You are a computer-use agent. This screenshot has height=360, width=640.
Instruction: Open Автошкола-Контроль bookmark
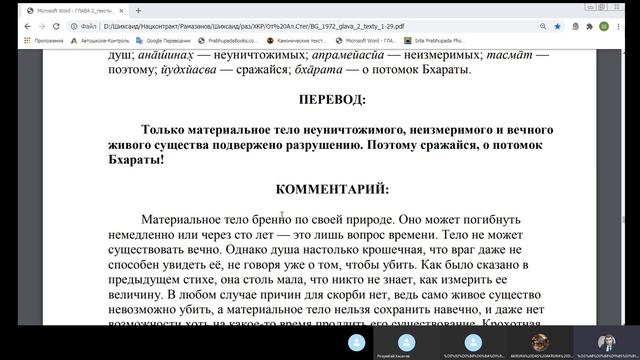[x=100, y=40]
